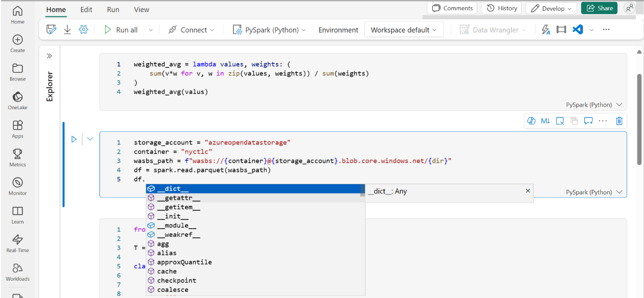
Task: Click Run all button
Action: [x=121, y=30]
